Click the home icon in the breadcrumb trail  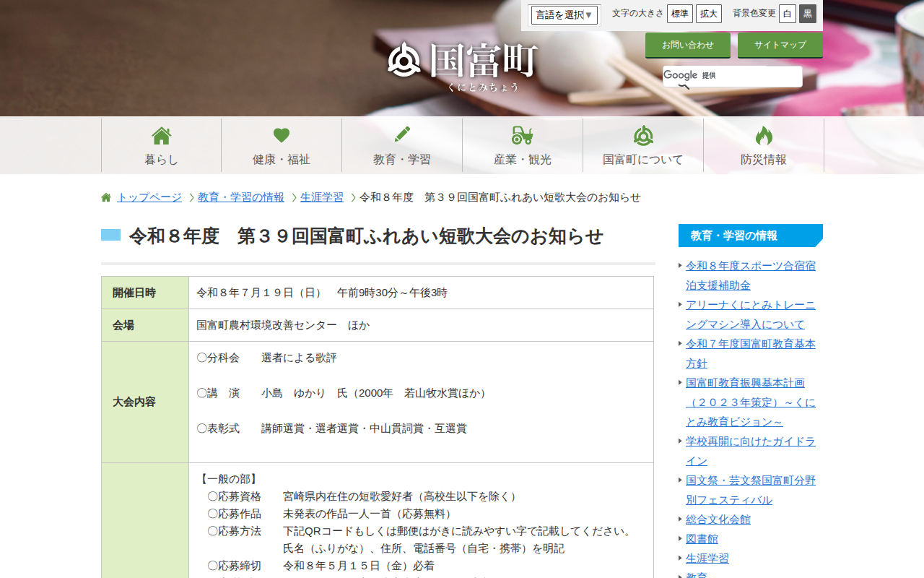105,197
